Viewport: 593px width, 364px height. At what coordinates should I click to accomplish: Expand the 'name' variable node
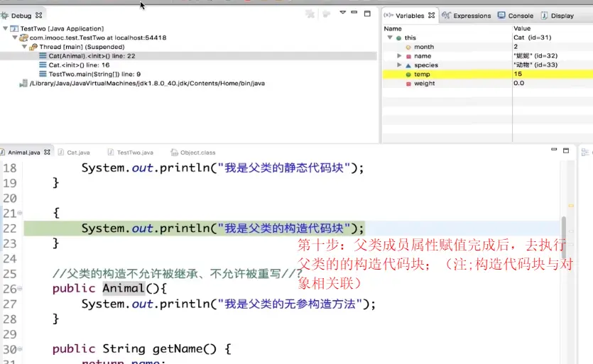399,55
